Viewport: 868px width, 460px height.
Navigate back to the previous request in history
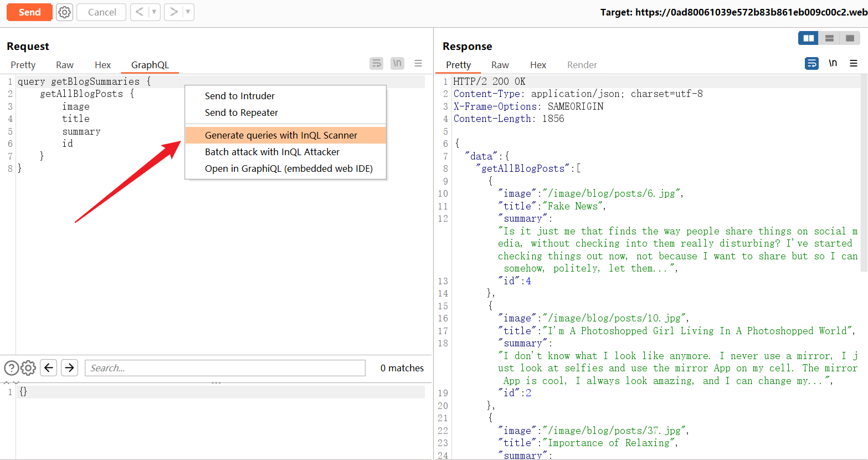tap(140, 12)
